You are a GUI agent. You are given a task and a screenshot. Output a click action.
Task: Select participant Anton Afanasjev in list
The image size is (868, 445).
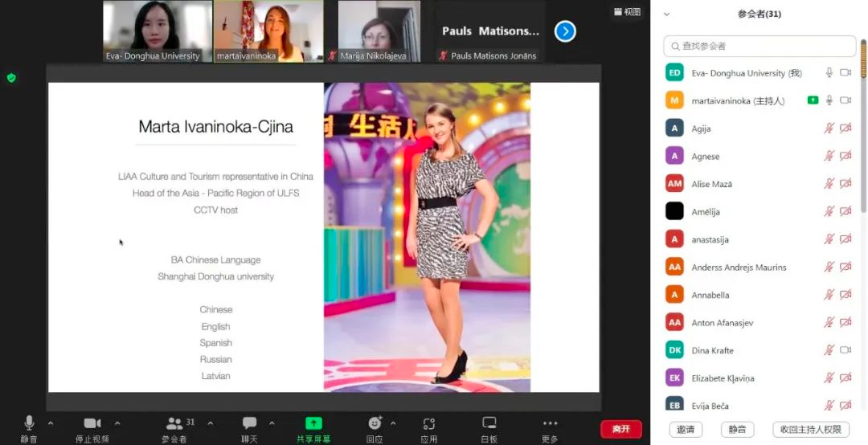[x=759, y=322]
